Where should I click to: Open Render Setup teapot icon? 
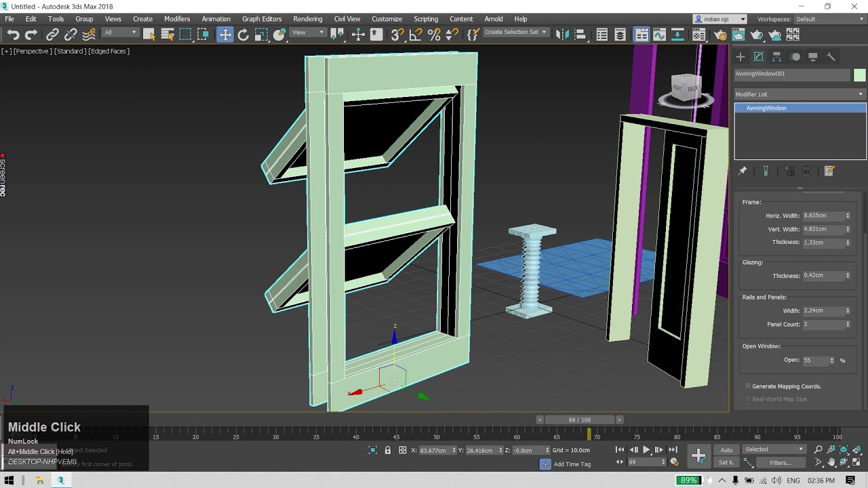[720, 35]
